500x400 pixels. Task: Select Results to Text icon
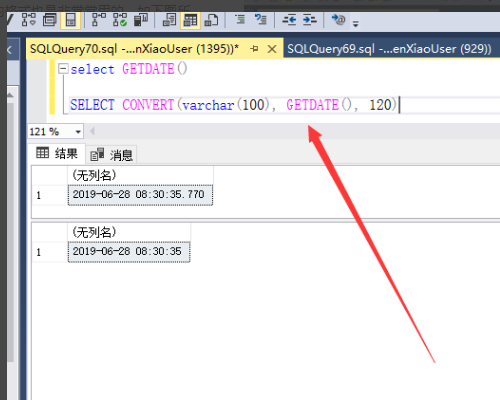pyautogui.click(x=169, y=20)
